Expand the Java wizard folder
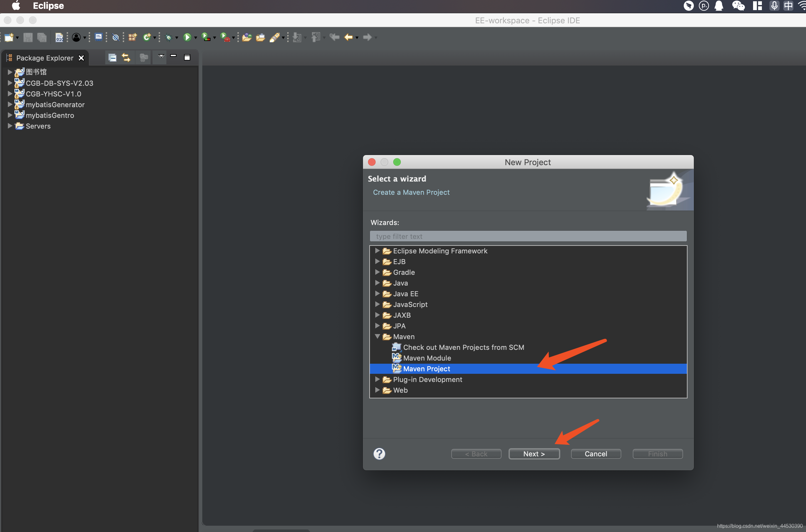The width and height of the screenshot is (806, 532). [x=377, y=283]
